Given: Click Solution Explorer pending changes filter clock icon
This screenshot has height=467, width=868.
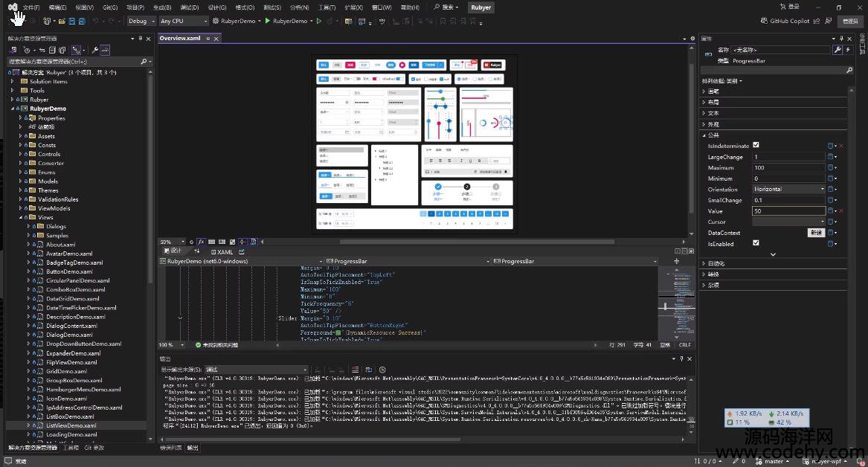Looking at the screenshot, I should (27, 50).
